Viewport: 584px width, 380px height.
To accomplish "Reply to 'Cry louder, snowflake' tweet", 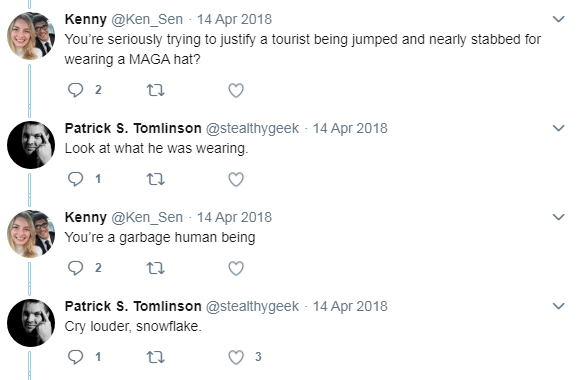I will pyautogui.click(x=76, y=357).
